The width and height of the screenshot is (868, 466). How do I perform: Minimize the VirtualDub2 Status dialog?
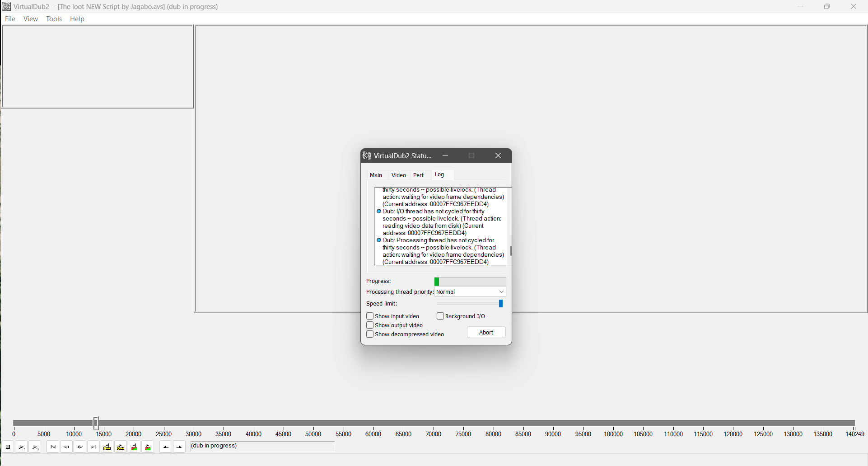pyautogui.click(x=445, y=155)
